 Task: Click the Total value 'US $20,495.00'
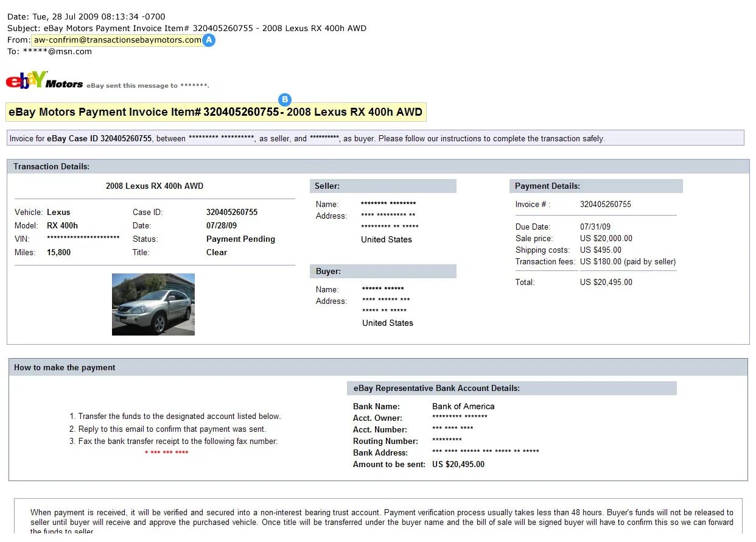coord(606,283)
